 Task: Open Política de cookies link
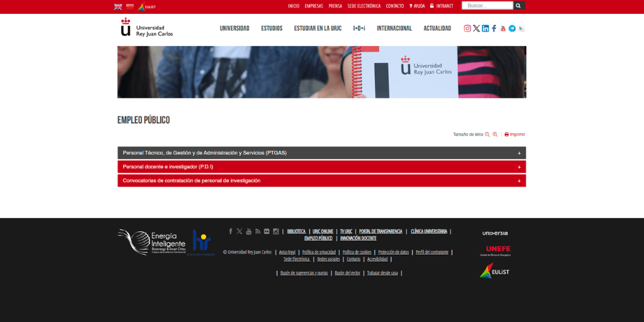[x=357, y=252]
